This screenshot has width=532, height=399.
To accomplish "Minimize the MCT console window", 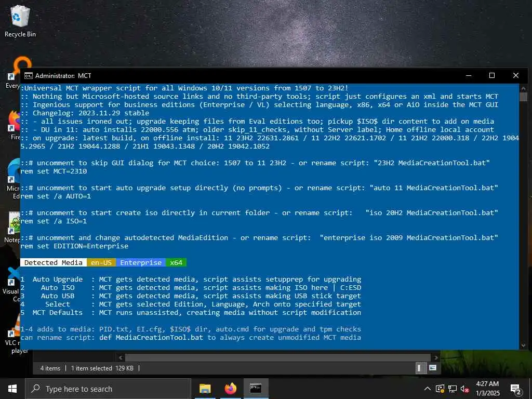I will (469, 75).
